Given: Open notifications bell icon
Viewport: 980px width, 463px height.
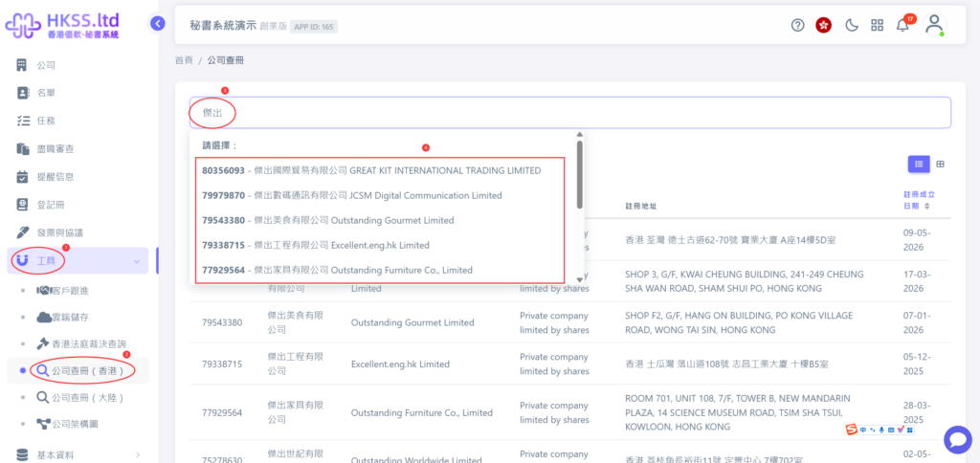Looking at the screenshot, I should pyautogui.click(x=902, y=26).
